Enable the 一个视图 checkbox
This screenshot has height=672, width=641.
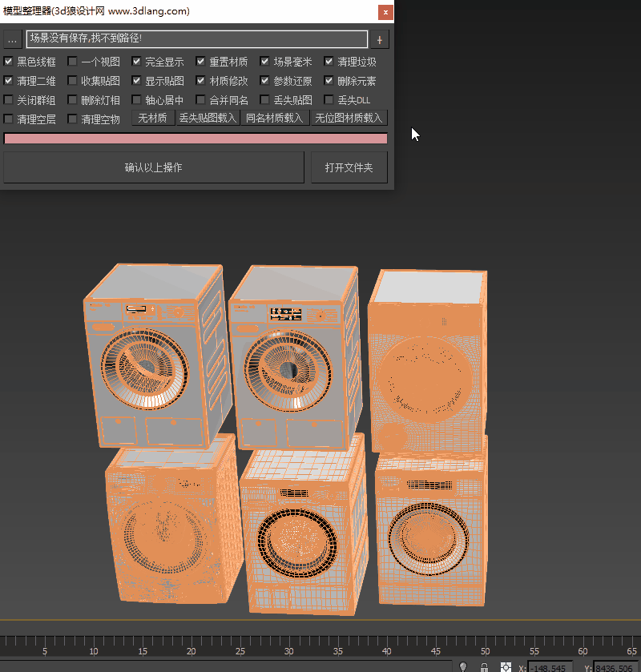click(73, 61)
